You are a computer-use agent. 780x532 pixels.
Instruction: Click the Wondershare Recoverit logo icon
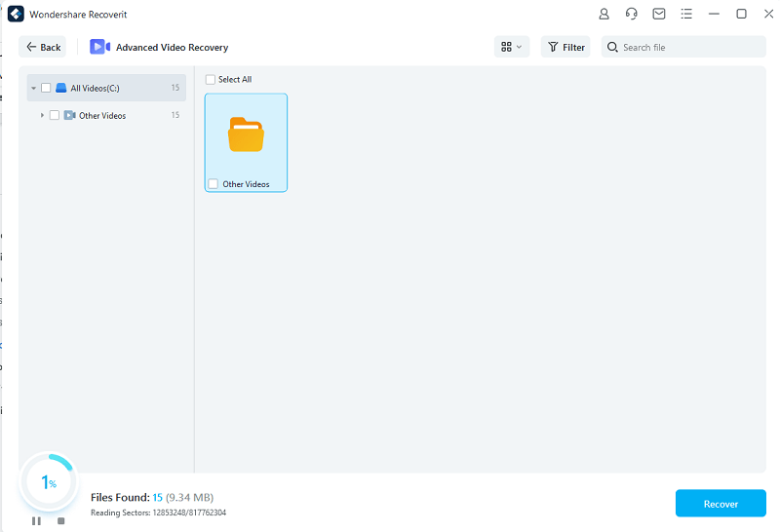coord(16,14)
